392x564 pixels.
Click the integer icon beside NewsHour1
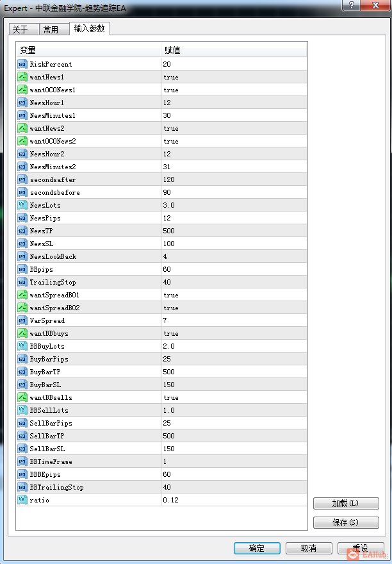click(x=22, y=103)
